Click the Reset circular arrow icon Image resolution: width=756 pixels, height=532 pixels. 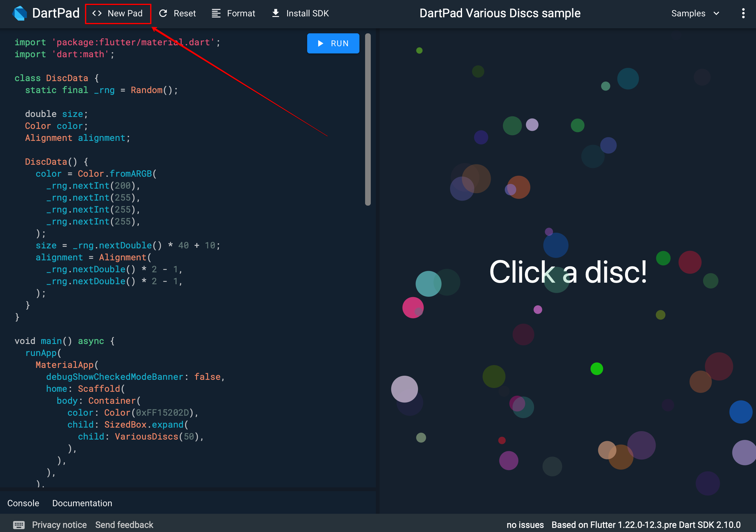point(163,14)
